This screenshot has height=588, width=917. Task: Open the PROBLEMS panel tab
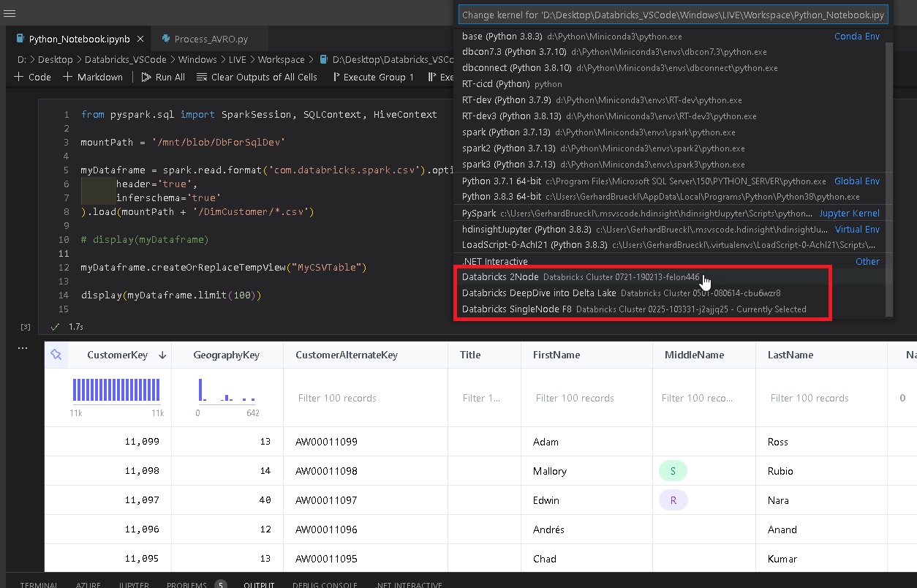[185, 584]
